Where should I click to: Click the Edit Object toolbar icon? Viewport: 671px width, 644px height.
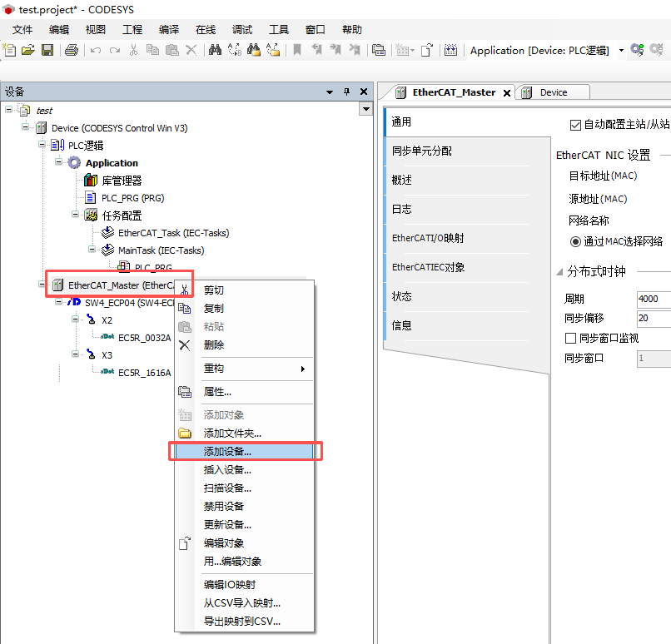(427, 50)
